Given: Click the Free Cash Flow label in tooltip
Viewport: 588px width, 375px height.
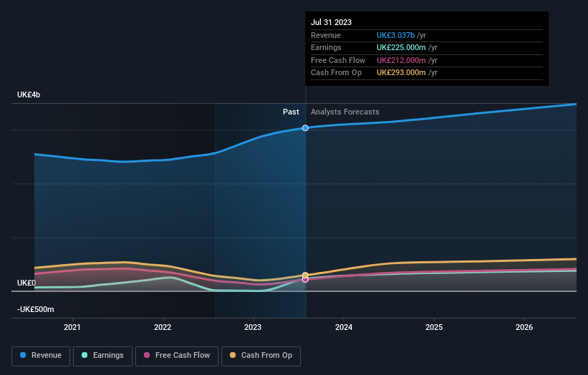Looking at the screenshot, I should (x=338, y=60).
